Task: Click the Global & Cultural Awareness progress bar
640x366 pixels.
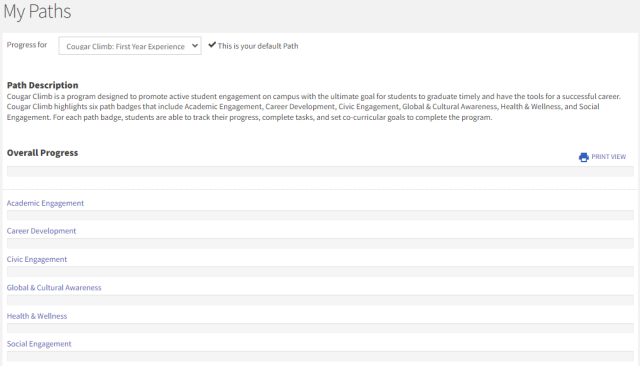Action: [320, 300]
